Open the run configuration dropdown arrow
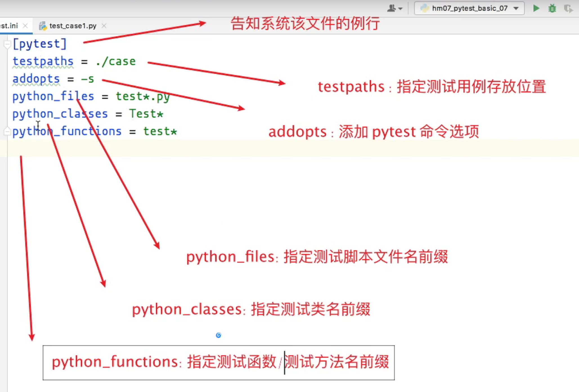Viewport: 579px width, 392px height. [x=516, y=8]
